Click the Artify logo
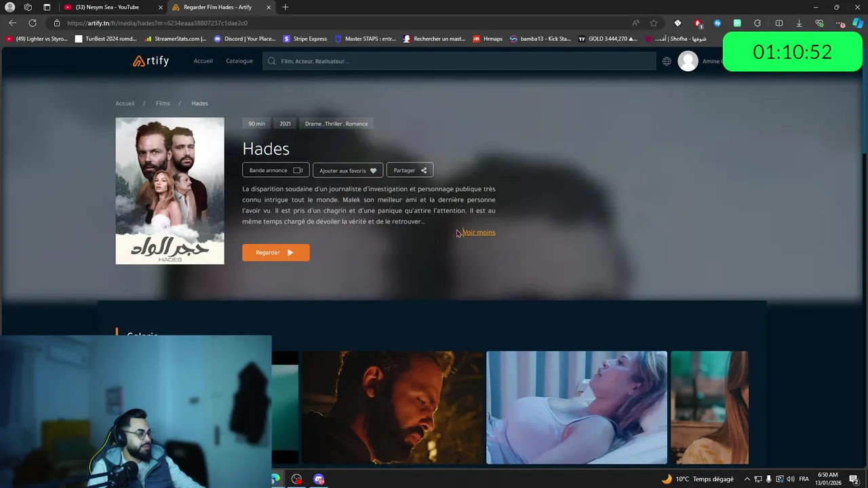 point(151,61)
